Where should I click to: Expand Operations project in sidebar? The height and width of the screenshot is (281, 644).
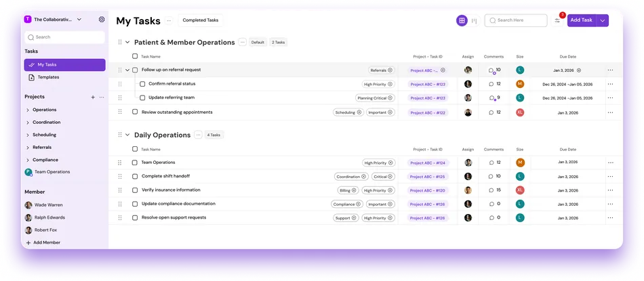[x=28, y=110]
